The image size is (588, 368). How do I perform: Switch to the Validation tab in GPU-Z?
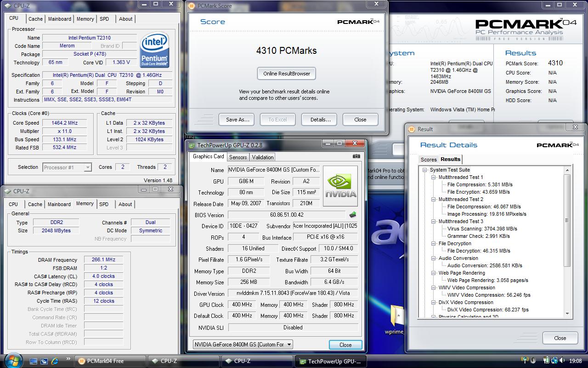coord(263,157)
